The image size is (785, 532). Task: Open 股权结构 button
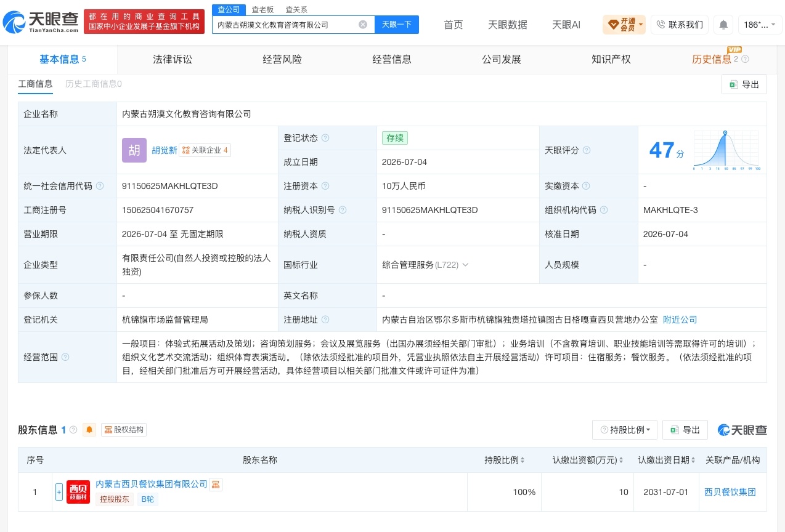124,430
